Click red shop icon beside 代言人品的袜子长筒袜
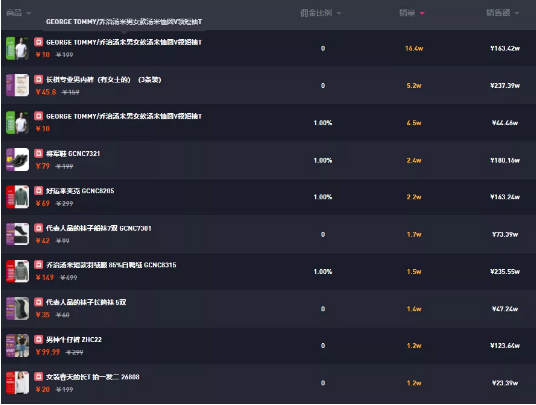Screen dimensions: 536x405 point(38,302)
